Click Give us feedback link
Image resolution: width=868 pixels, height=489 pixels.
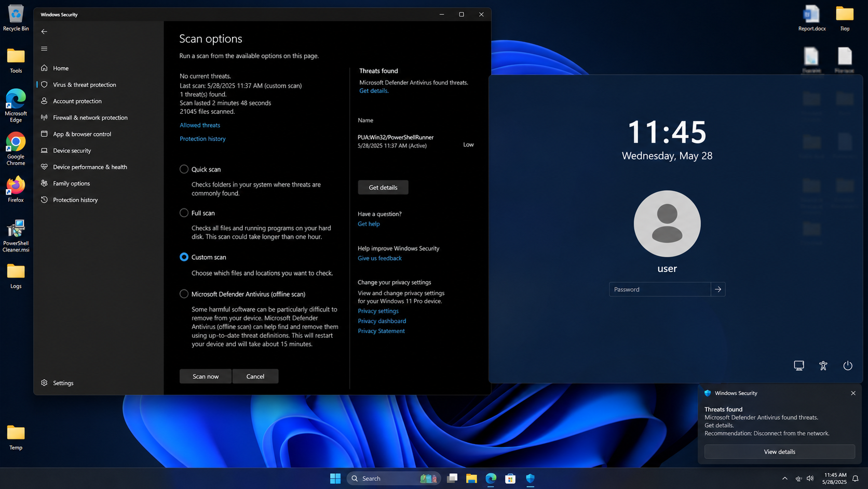point(379,258)
